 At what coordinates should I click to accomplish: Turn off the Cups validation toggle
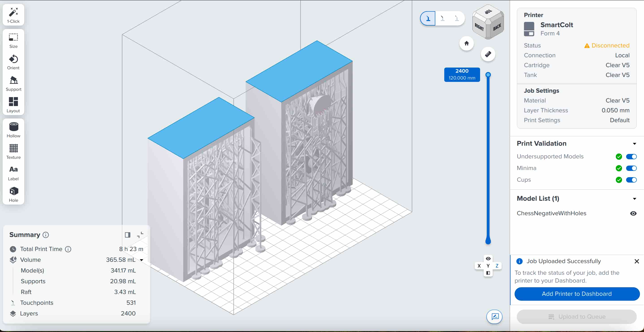click(631, 180)
